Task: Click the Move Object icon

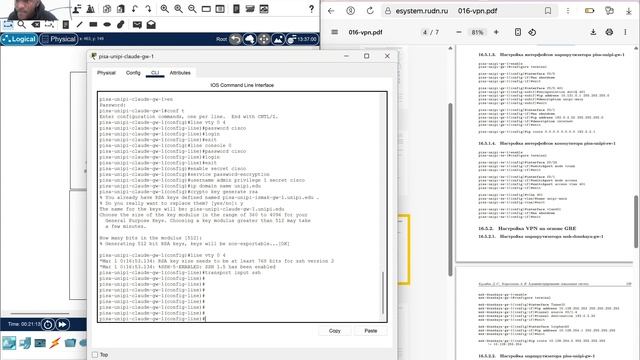Action: point(264,39)
